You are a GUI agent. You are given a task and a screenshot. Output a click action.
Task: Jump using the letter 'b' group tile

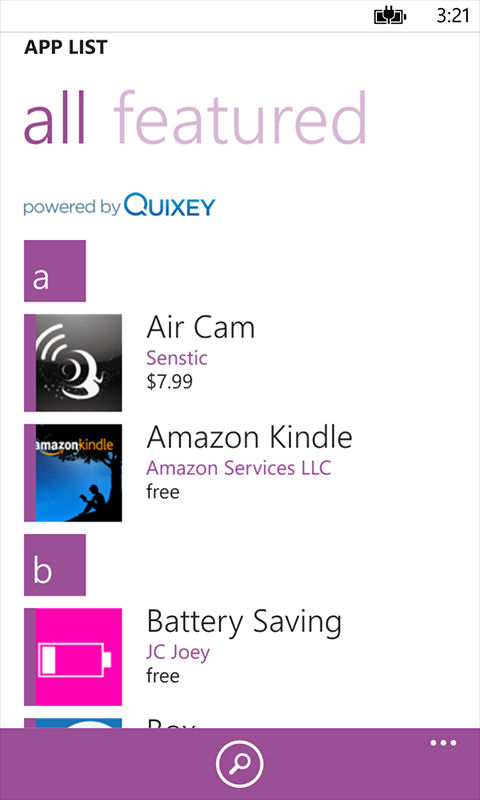coord(55,565)
